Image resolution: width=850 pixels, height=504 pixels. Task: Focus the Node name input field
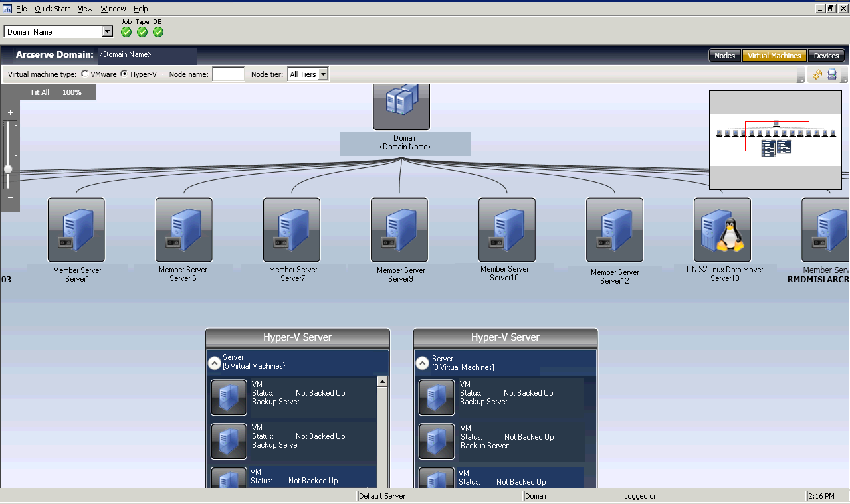[x=228, y=74]
